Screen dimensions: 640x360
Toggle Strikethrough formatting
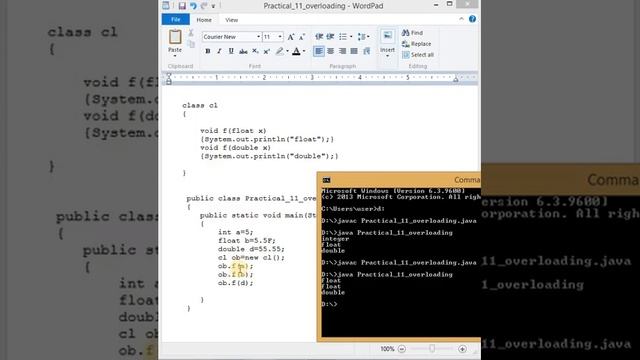[x=243, y=51]
